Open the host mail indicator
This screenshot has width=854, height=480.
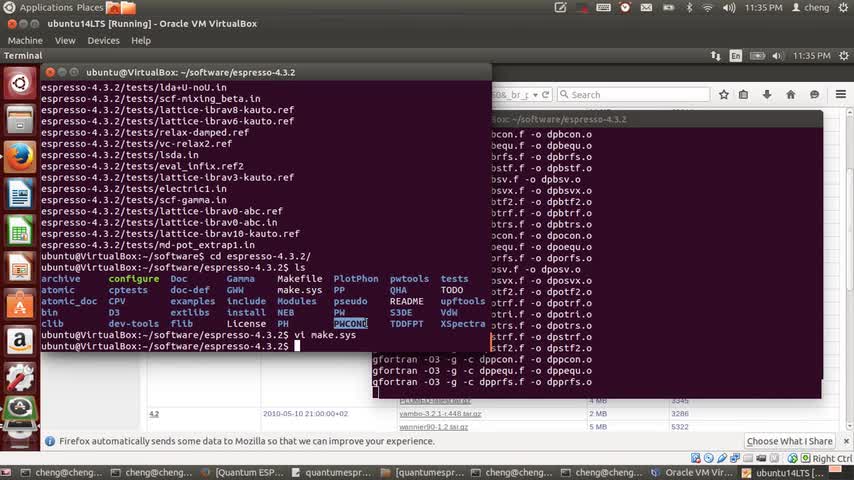click(x=646, y=8)
